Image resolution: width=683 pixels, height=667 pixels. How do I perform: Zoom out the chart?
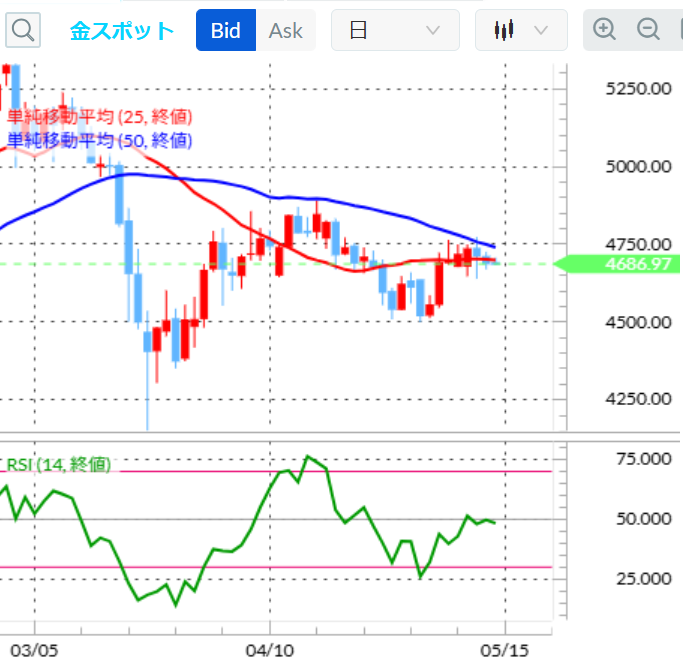pos(648,30)
